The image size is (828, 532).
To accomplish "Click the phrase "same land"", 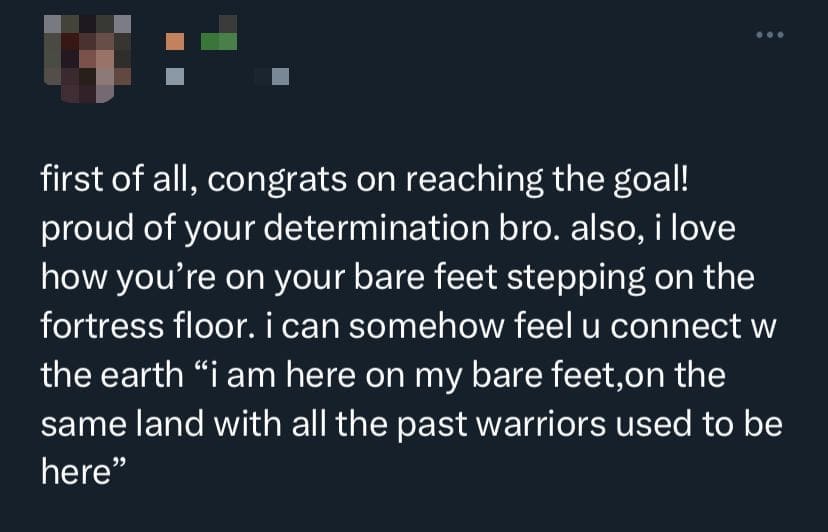I will tap(122, 424).
